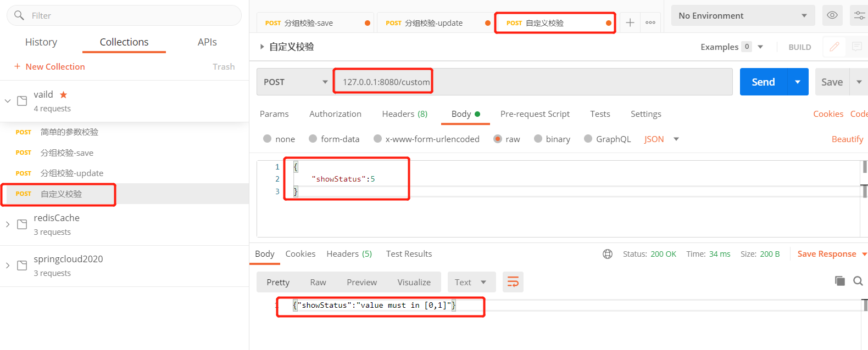The image size is (868, 350).
Task: Open the Headers (8) request tab
Action: [x=405, y=114]
